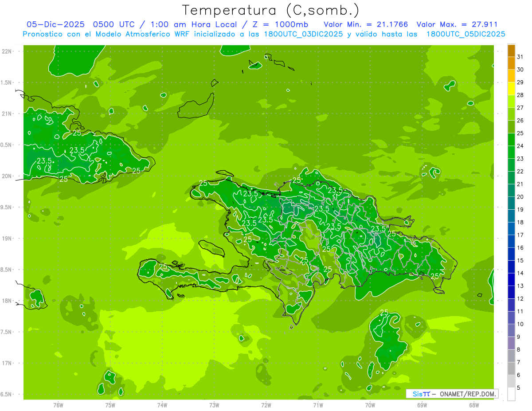
Task: Click the '21N' latitude label
Action: coord(7,114)
